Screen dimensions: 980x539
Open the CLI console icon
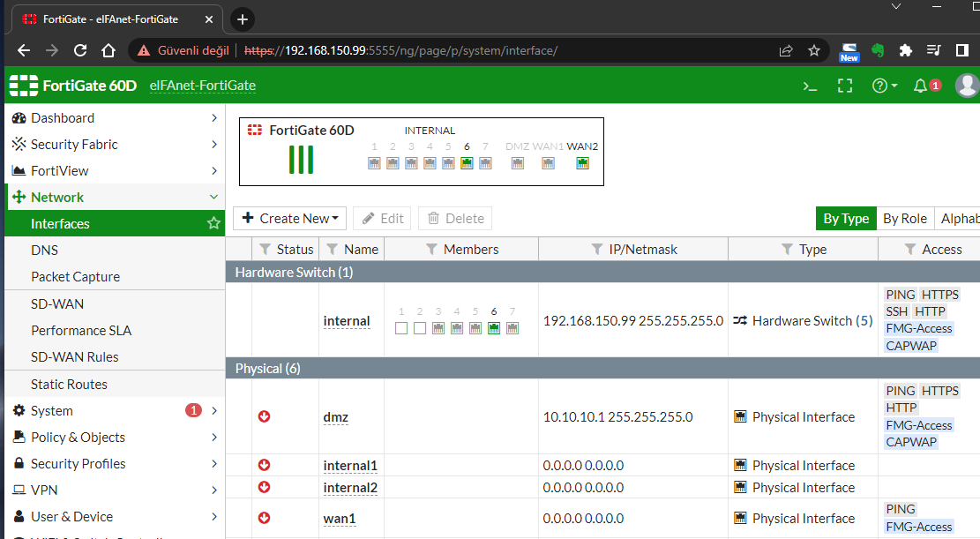pyautogui.click(x=809, y=86)
